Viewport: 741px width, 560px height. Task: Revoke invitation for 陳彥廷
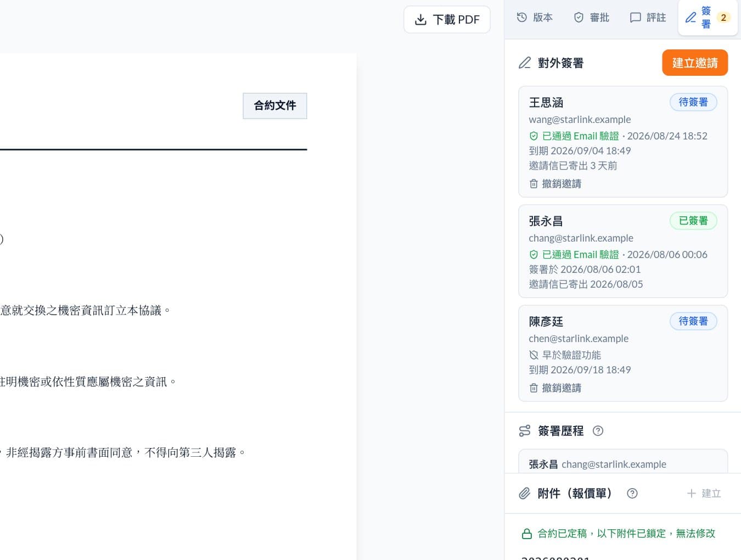[555, 388]
